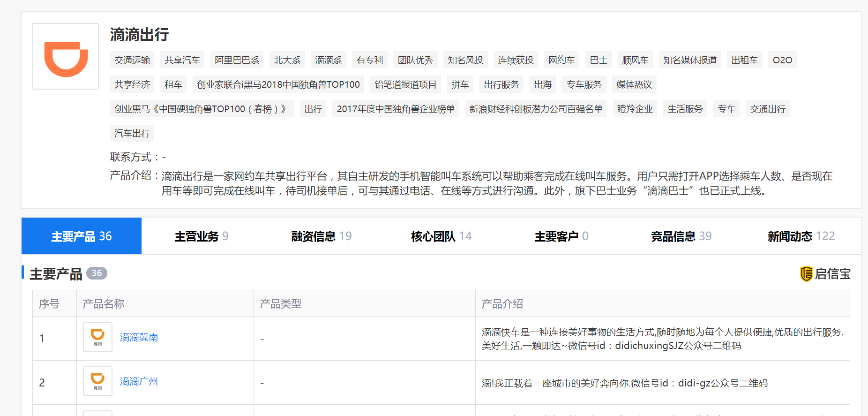The width and height of the screenshot is (868, 416).
Task: Click the 知名风投 tag
Action: (x=465, y=60)
